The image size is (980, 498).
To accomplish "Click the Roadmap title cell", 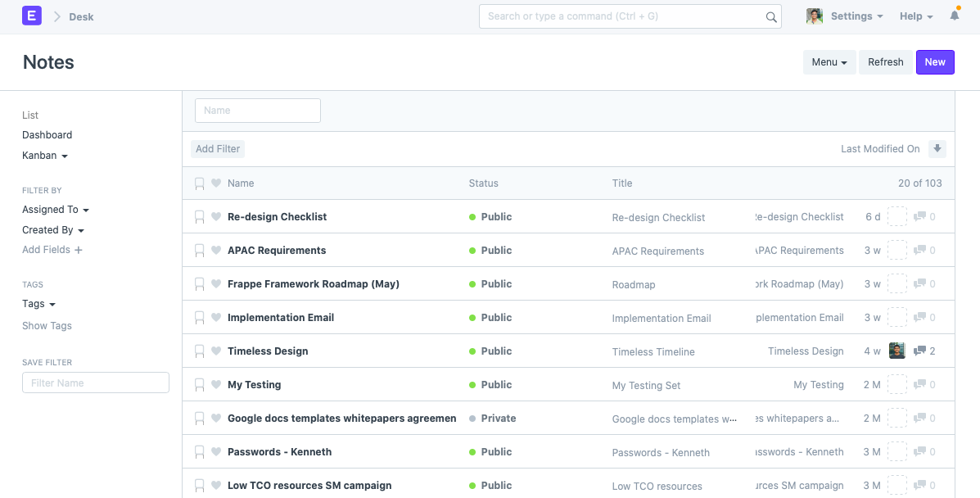I will pyautogui.click(x=634, y=285).
